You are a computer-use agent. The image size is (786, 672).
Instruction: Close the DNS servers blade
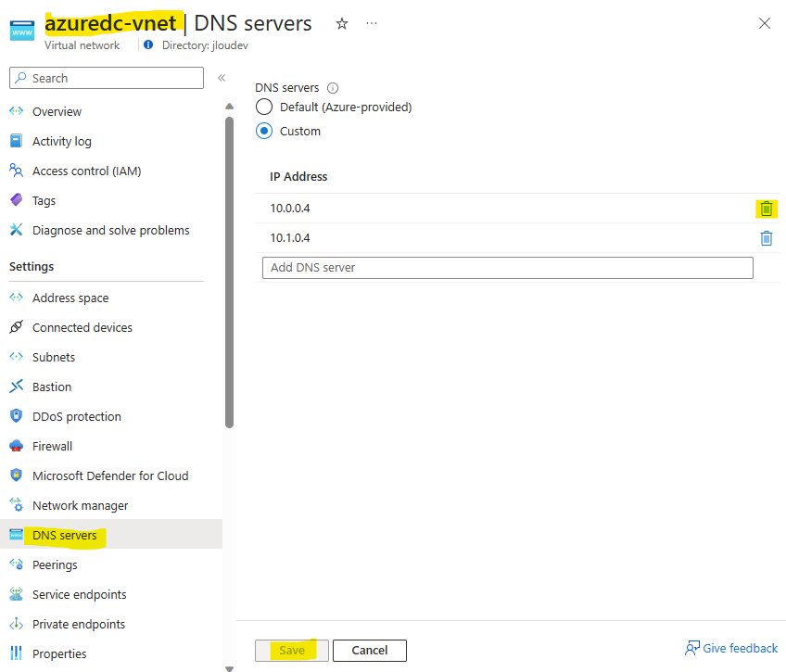coord(765,23)
